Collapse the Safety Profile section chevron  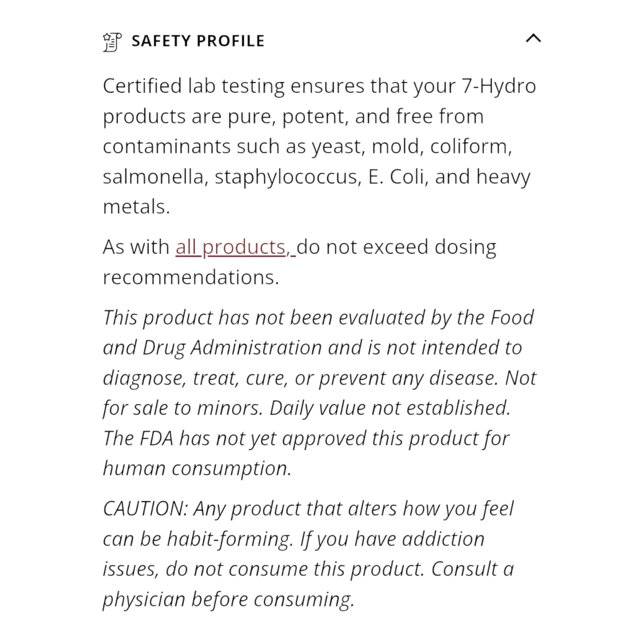(x=533, y=39)
